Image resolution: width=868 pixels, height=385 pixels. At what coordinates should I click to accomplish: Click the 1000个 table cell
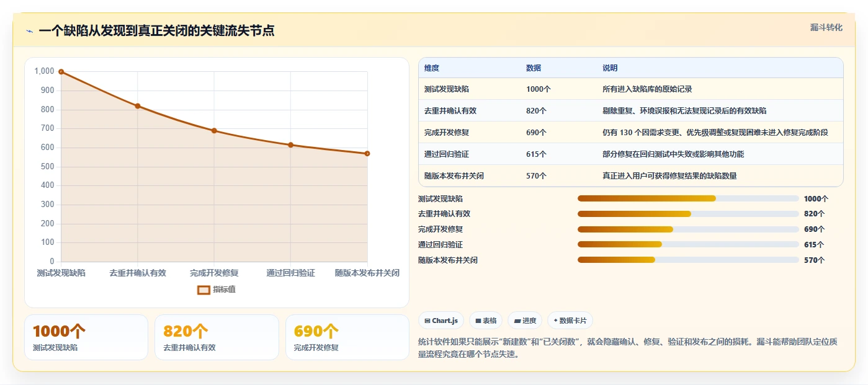539,89
